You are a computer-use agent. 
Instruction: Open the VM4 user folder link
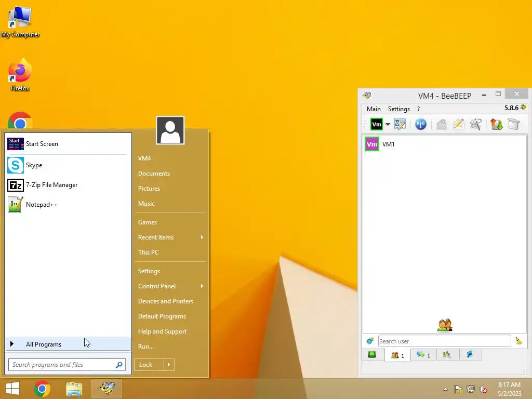(x=144, y=158)
